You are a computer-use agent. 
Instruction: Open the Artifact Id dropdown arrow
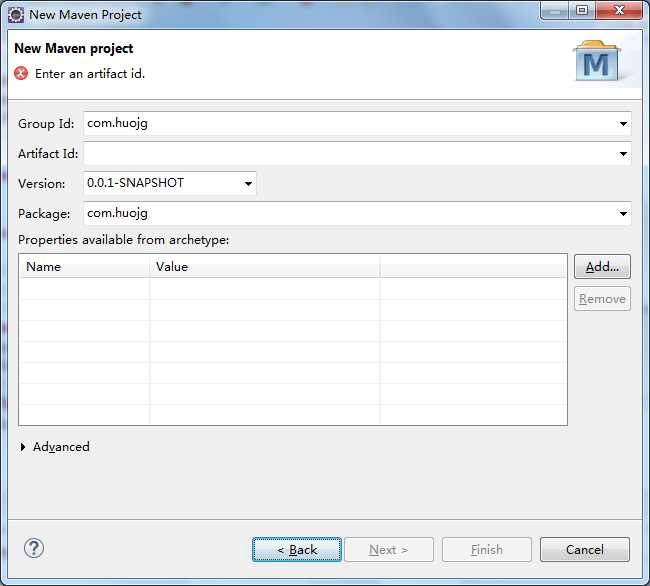[623, 154]
